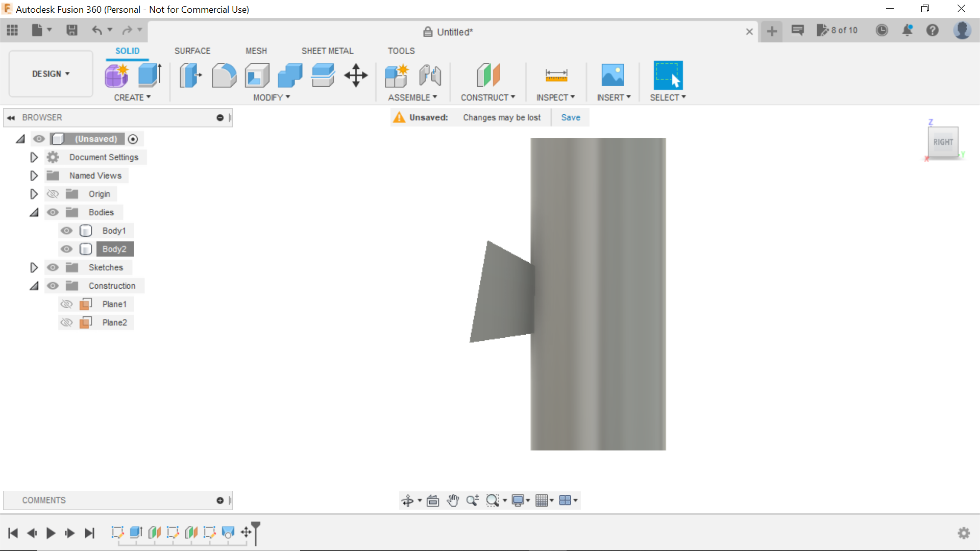This screenshot has width=980, height=551.
Task: Toggle visibility of Body2
Action: [66, 249]
